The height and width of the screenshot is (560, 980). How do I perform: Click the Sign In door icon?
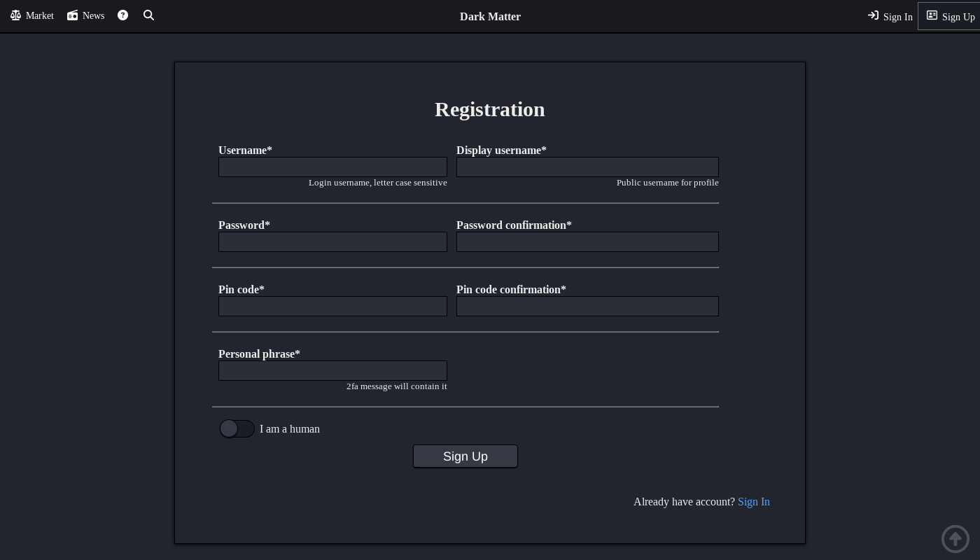point(873,15)
